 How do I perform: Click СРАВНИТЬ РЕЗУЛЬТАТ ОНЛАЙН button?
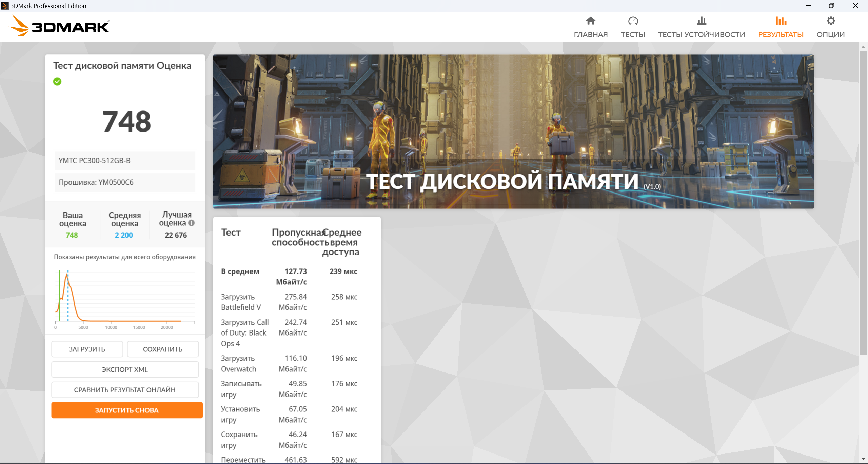coord(125,390)
